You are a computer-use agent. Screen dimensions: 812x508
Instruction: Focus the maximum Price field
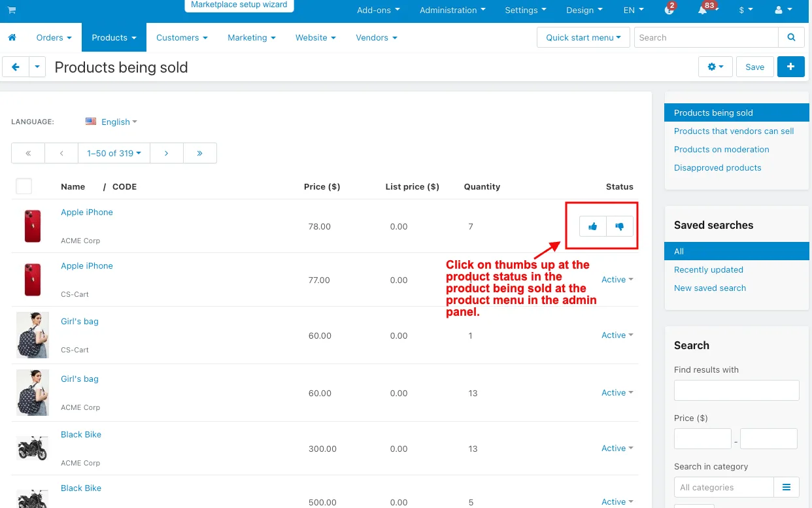point(769,439)
